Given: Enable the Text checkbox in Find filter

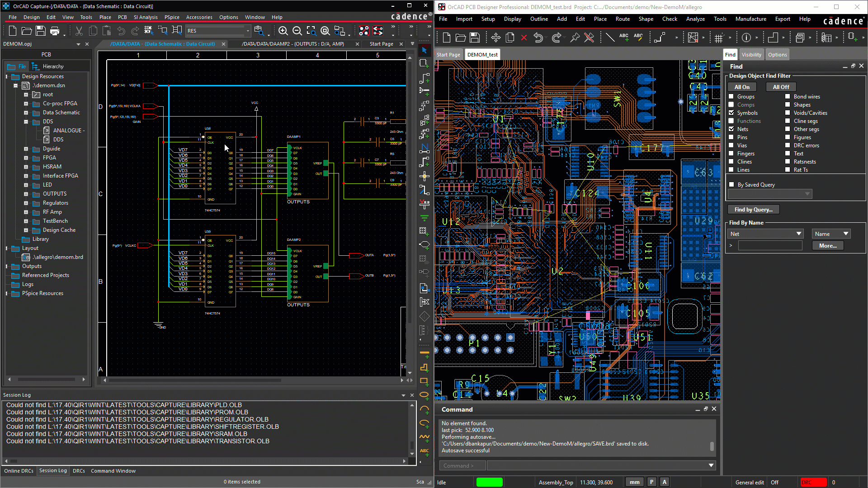Looking at the screenshot, I should coord(788,153).
